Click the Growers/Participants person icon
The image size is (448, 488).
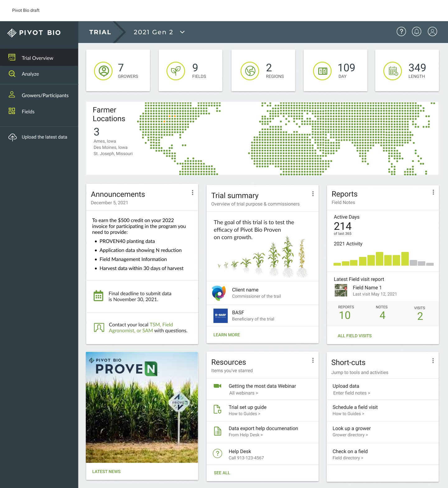[12, 95]
